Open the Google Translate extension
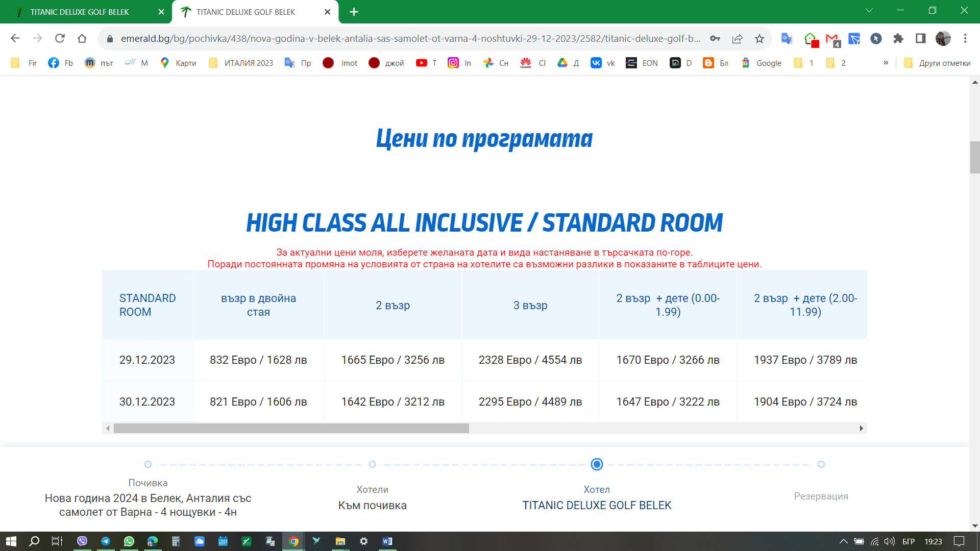Screen dimensions: 980x551 (x=787, y=38)
